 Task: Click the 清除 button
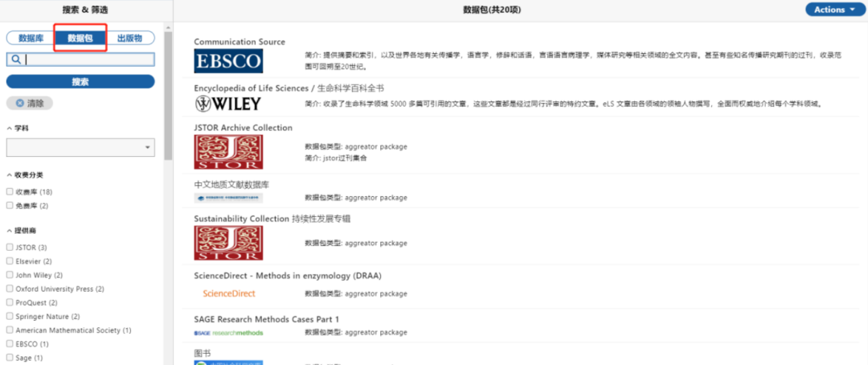30,103
